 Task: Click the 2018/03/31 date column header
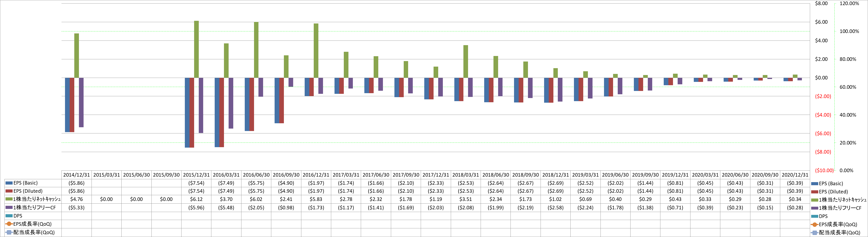coord(466,175)
